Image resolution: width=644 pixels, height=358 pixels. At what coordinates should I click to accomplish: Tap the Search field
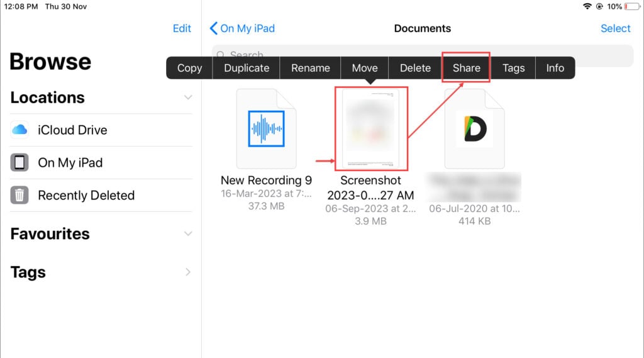pos(423,55)
